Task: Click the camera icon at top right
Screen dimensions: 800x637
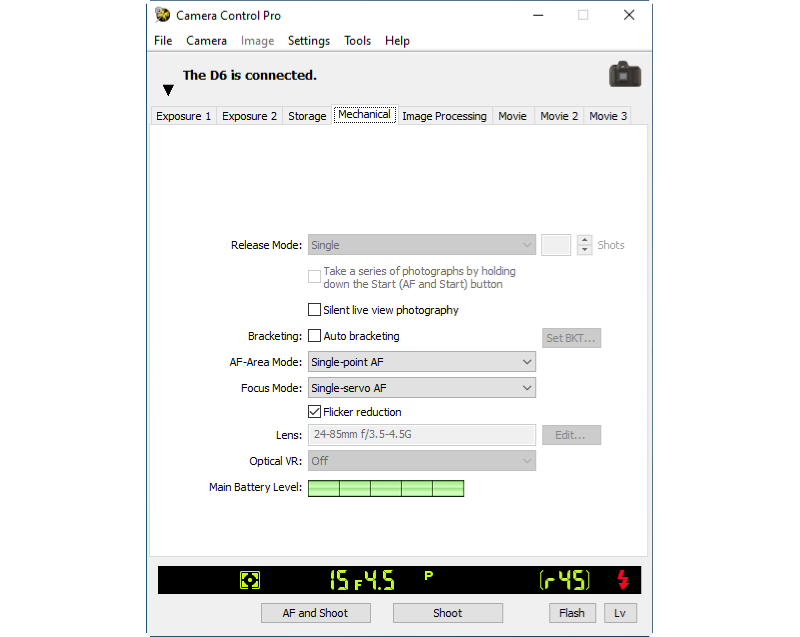Action: [625, 74]
